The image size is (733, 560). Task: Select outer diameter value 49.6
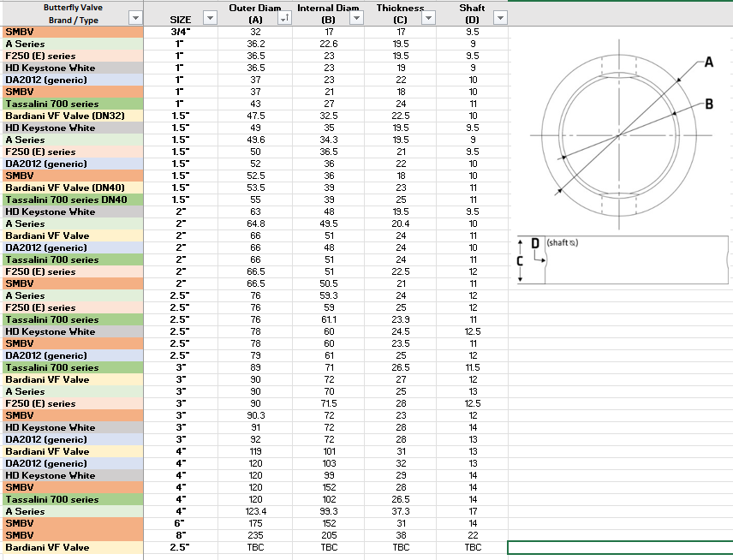coord(255,140)
